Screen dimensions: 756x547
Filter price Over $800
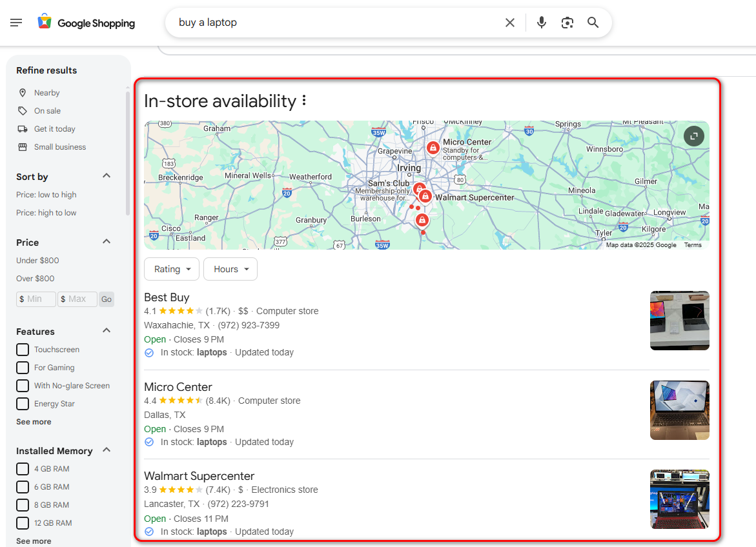tap(36, 279)
